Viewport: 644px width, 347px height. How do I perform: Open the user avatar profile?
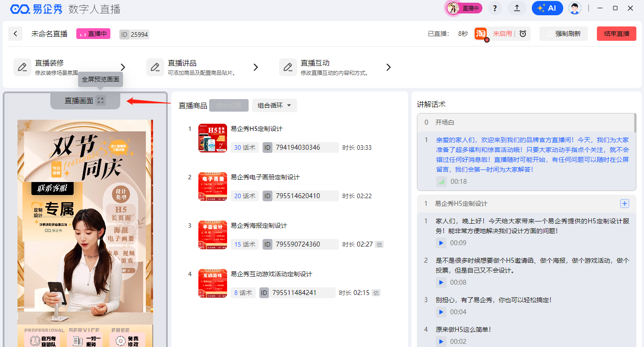574,8
